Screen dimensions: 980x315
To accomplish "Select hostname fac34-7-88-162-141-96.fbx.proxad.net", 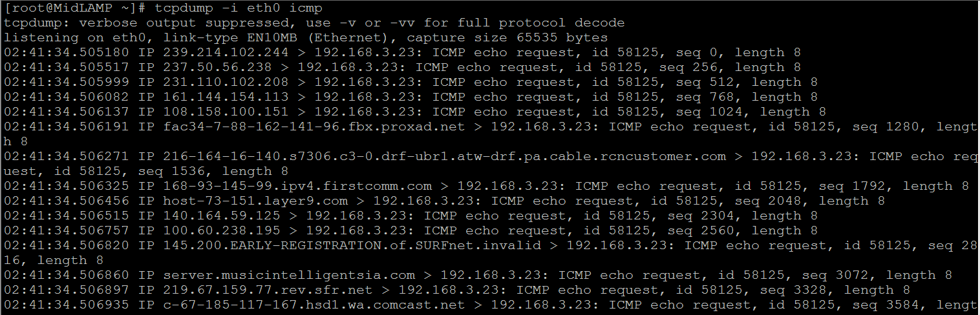I will (x=314, y=127).
